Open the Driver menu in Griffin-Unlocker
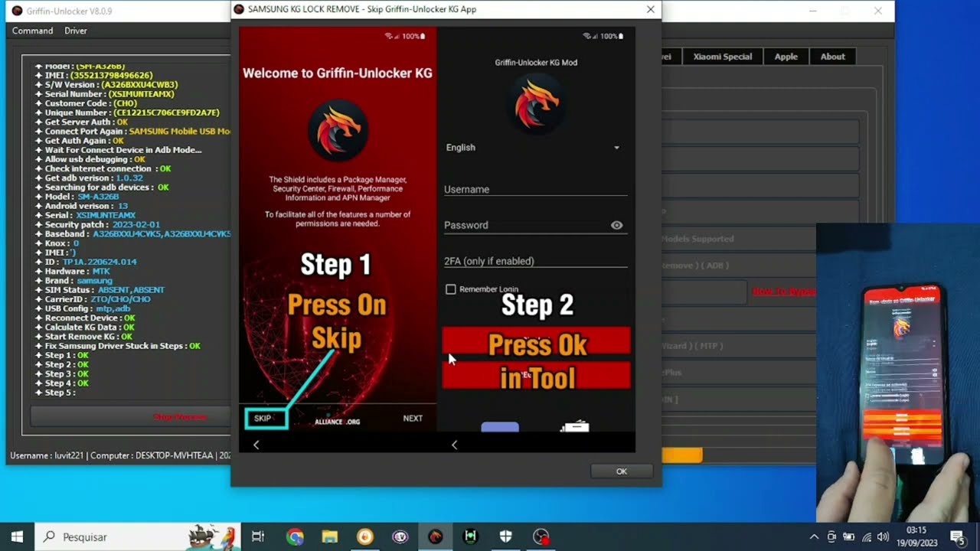 76,31
